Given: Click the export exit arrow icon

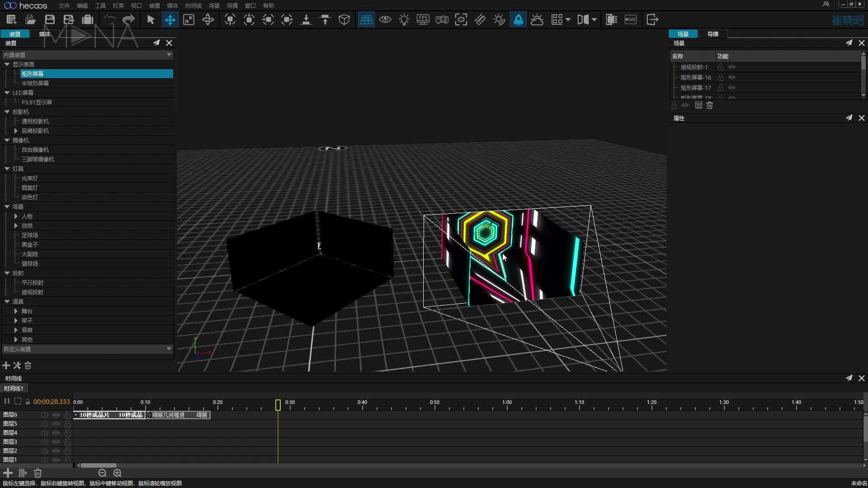Looking at the screenshot, I should coord(652,19).
